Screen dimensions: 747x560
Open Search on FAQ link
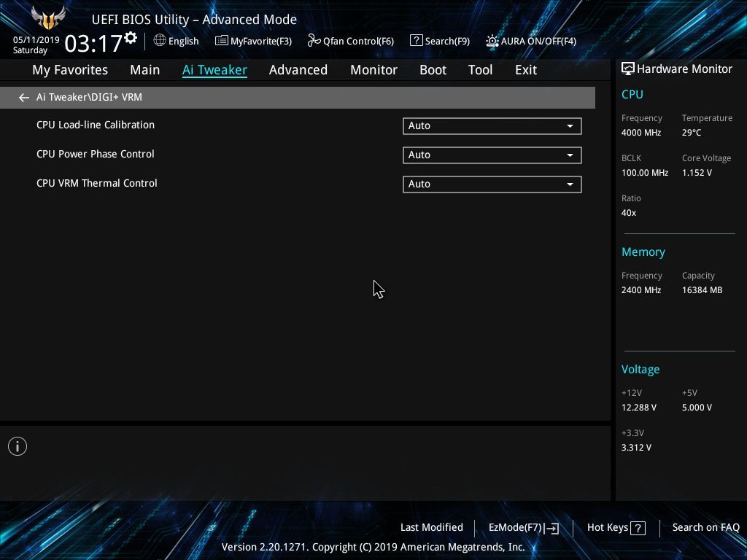pos(705,528)
